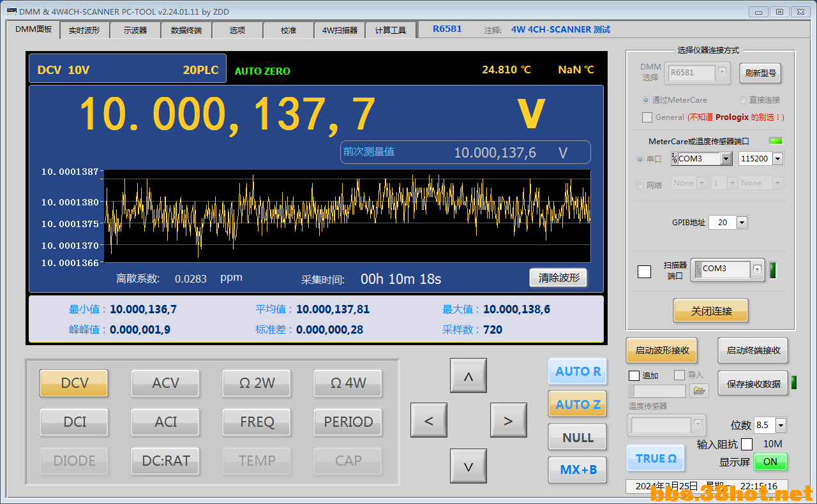Select the 串口 serial radio button
This screenshot has width=817, height=504.
[x=640, y=159]
